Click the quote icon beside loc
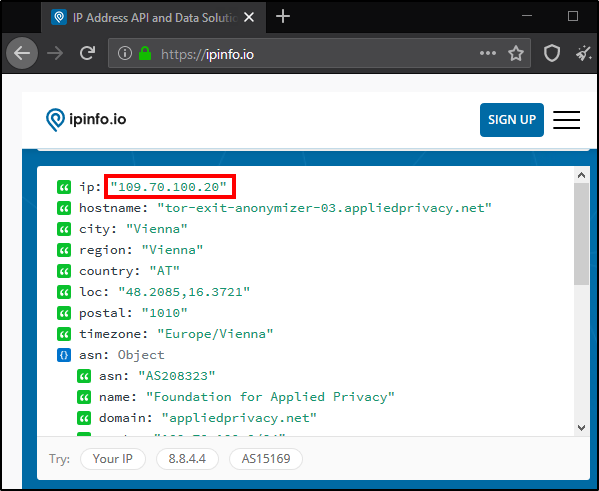Image resolution: width=599 pixels, height=491 pixels. click(x=64, y=292)
